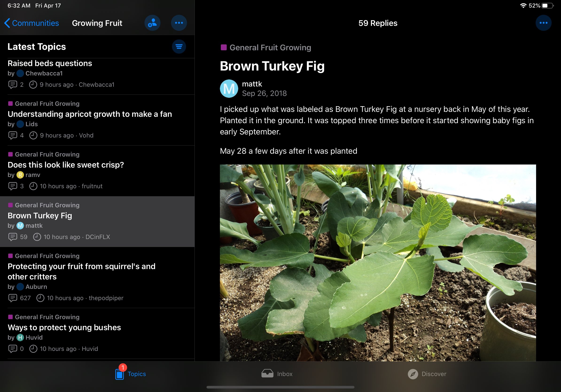
Task: Tap the add community member icon
Action: (152, 23)
